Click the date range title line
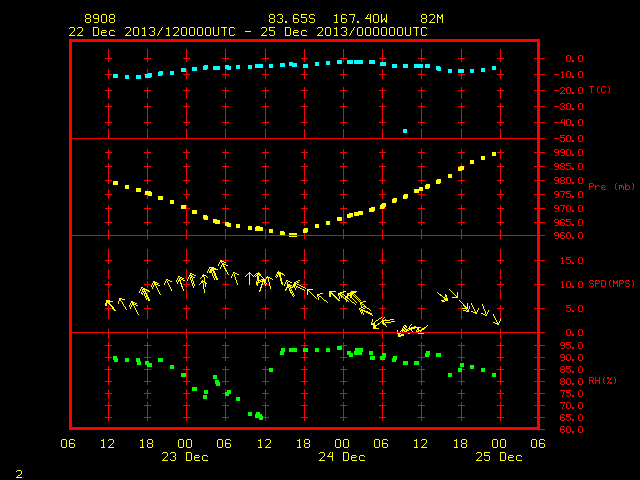 point(248,32)
